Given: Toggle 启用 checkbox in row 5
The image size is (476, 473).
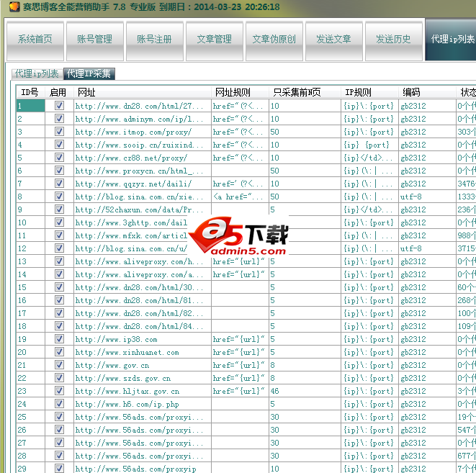Looking at the screenshot, I should pyautogui.click(x=59, y=158).
